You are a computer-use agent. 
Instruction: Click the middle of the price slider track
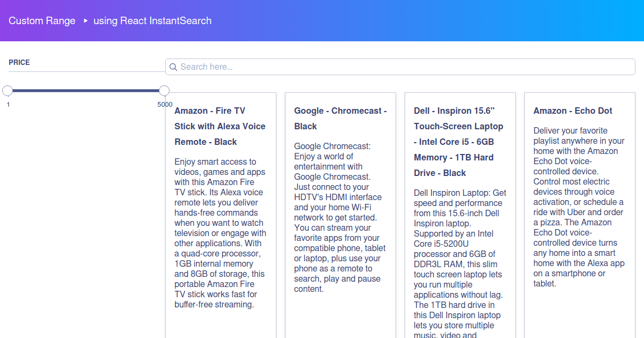pos(86,91)
